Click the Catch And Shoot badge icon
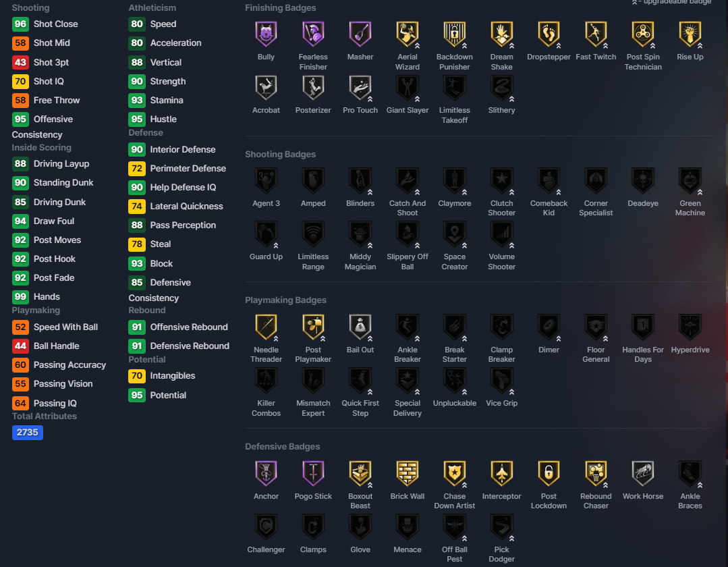 [x=408, y=180]
